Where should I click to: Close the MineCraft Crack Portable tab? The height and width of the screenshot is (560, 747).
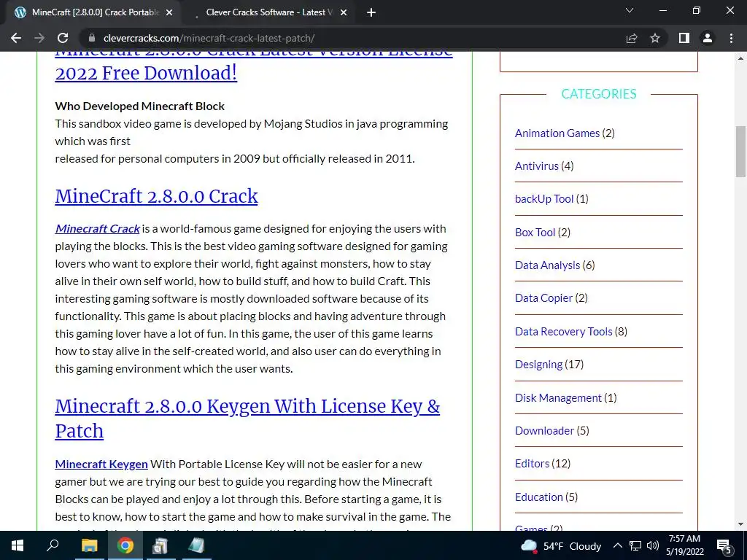[x=169, y=12]
